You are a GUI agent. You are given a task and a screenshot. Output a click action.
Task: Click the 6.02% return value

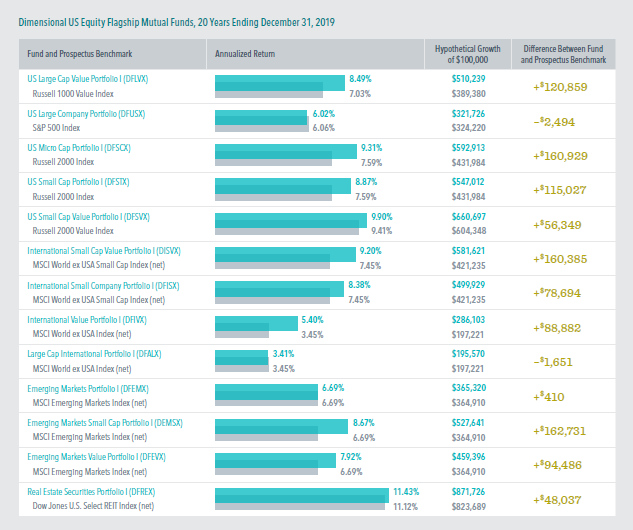324,114
